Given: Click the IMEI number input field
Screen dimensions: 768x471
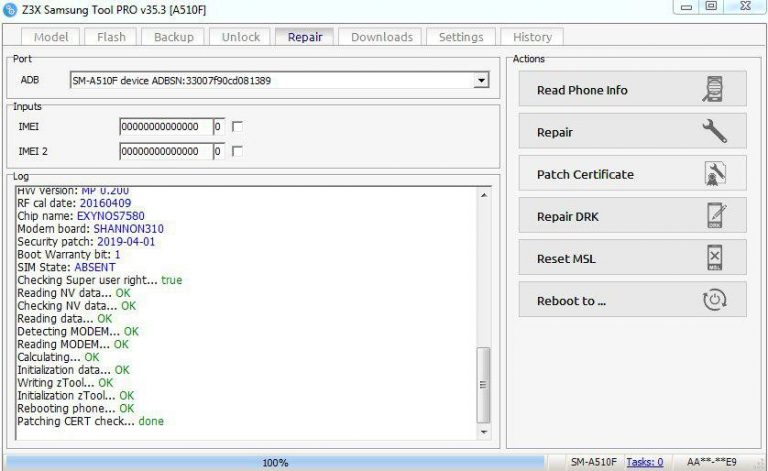Looking at the screenshot, I should pyautogui.click(x=166, y=127).
